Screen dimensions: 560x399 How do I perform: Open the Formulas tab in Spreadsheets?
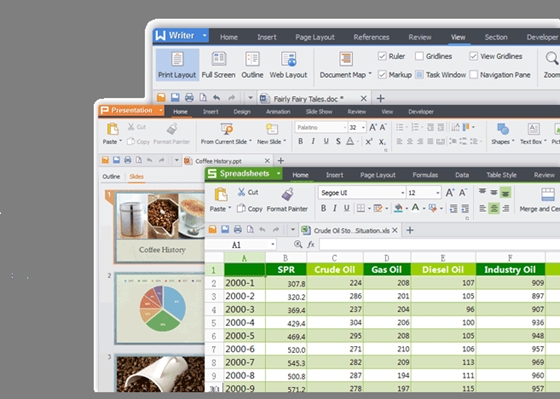coord(425,175)
